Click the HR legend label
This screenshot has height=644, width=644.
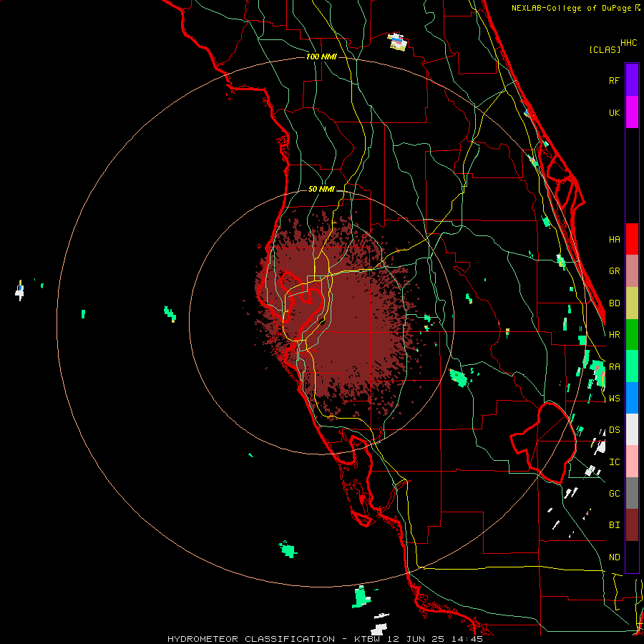[x=614, y=335]
